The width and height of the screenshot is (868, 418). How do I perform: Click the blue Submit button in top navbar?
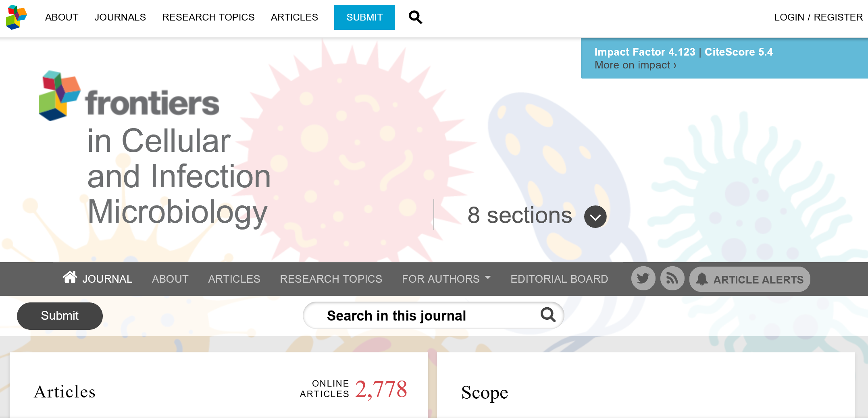(x=364, y=17)
